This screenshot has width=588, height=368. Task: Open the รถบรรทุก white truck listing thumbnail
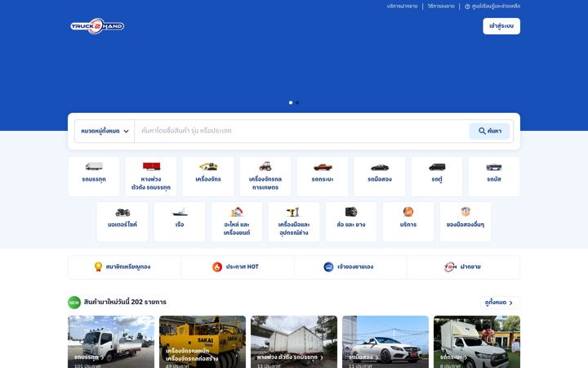pos(111,342)
